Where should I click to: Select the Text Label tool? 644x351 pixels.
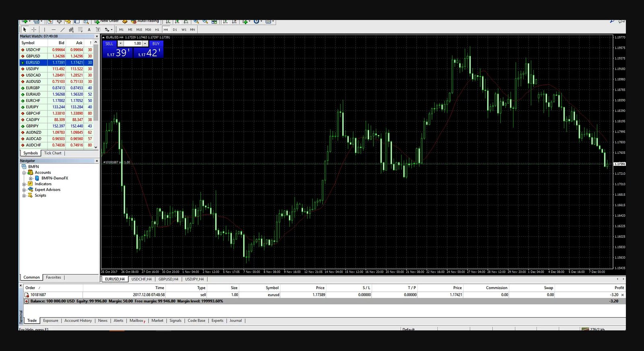pyautogui.click(x=98, y=29)
